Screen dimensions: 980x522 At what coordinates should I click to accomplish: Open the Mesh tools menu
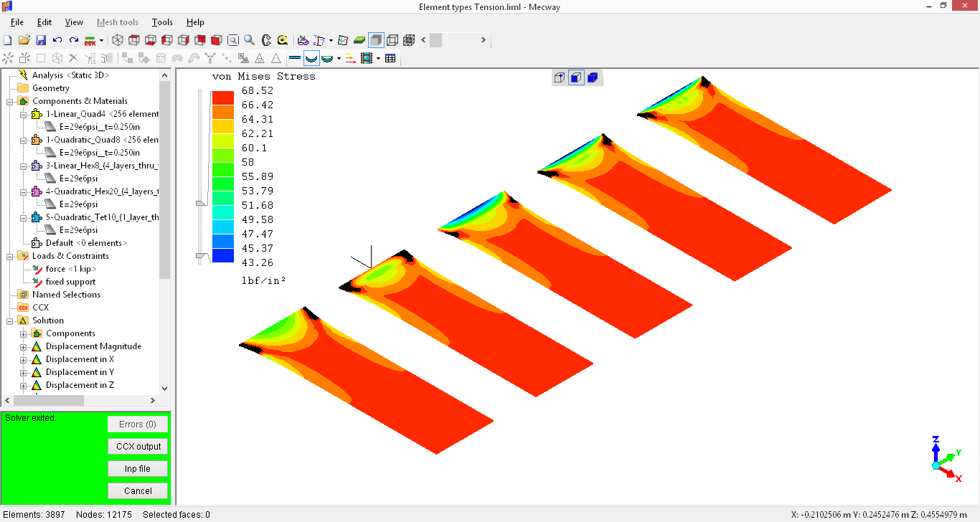click(117, 22)
